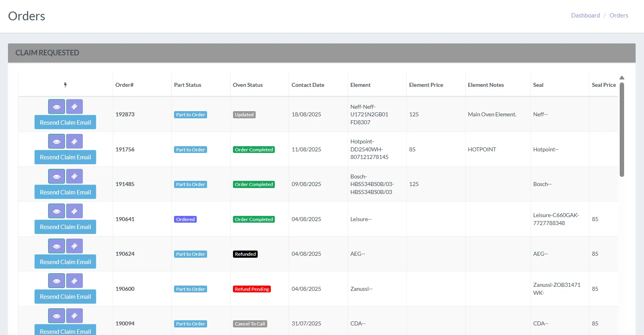Click the scroll-up arrow above the table scrollbar

622,78
